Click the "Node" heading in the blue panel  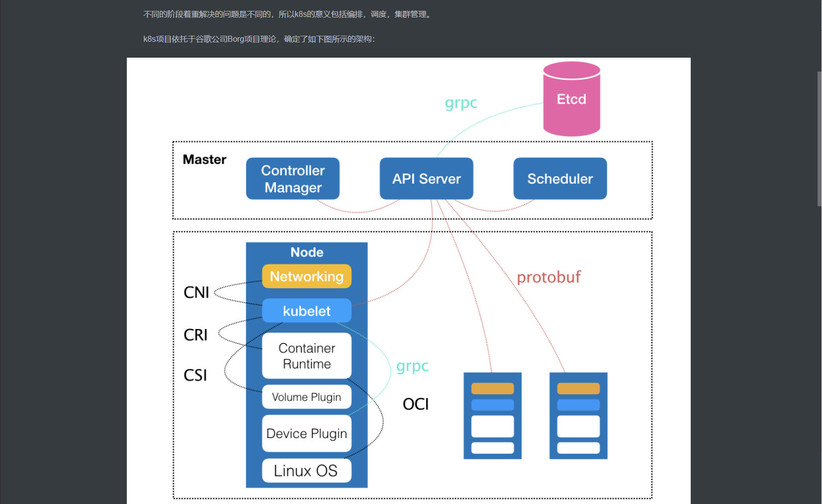307,252
